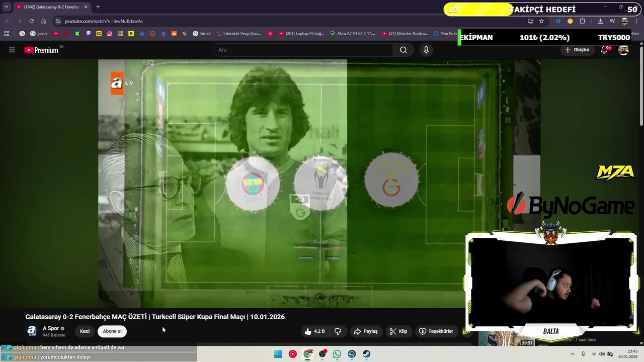This screenshot has width=644, height=362.
Task: Like the video with thumbs up
Action: [315, 331]
